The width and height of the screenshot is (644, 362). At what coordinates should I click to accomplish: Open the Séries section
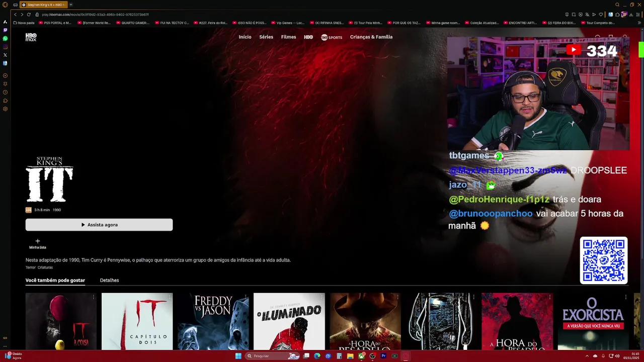coord(266,37)
